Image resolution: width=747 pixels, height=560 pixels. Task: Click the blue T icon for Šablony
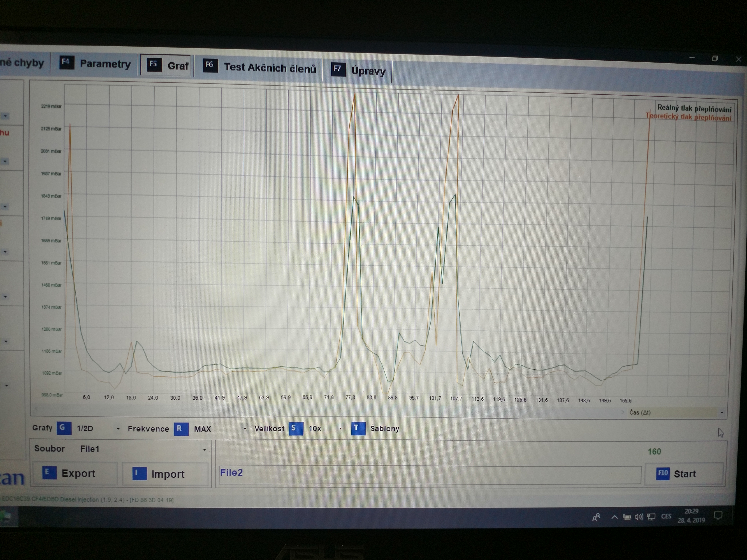coord(358,429)
